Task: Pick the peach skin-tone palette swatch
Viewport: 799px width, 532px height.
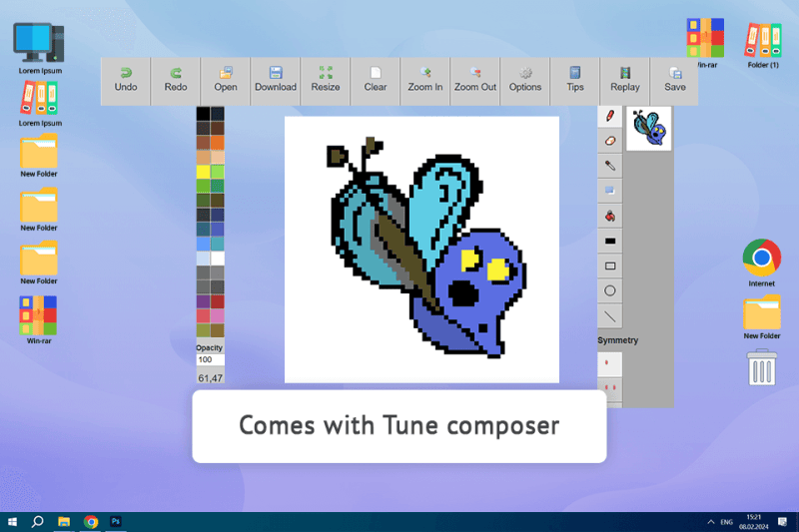Action: [x=218, y=157]
